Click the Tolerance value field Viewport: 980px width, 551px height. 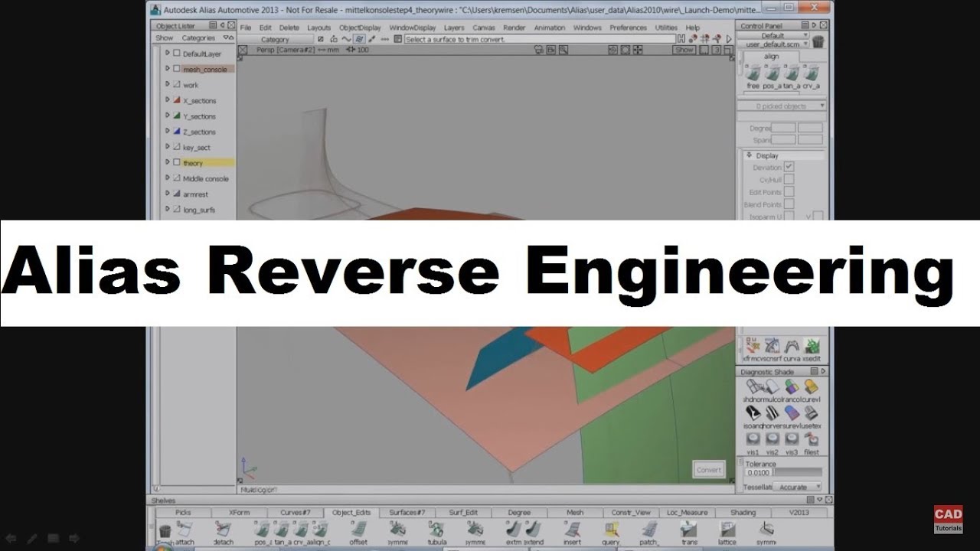point(758,473)
